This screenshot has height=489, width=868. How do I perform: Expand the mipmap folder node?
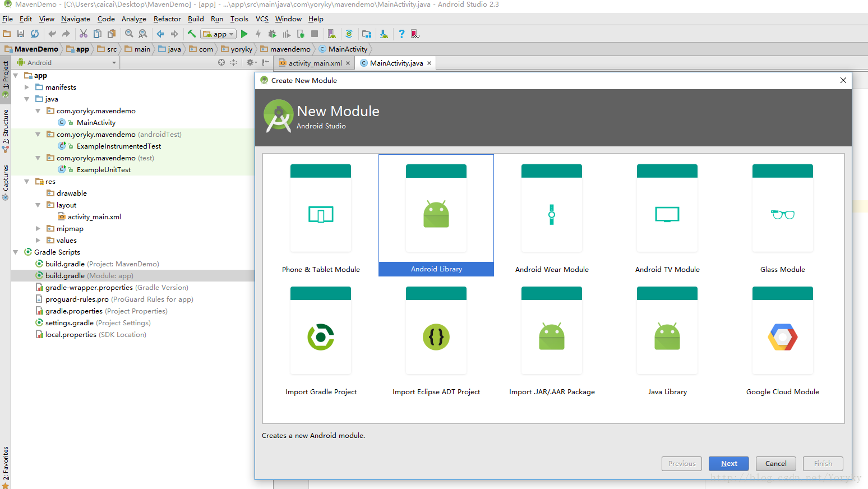[38, 228]
